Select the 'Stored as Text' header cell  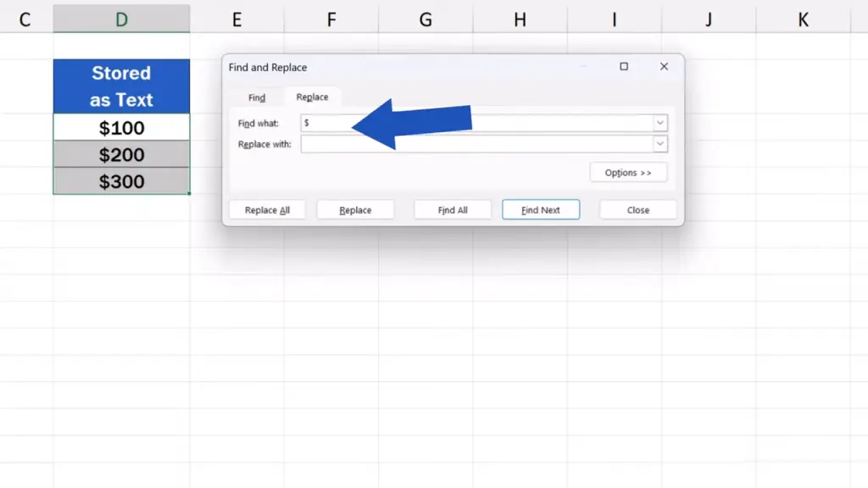(121, 86)
